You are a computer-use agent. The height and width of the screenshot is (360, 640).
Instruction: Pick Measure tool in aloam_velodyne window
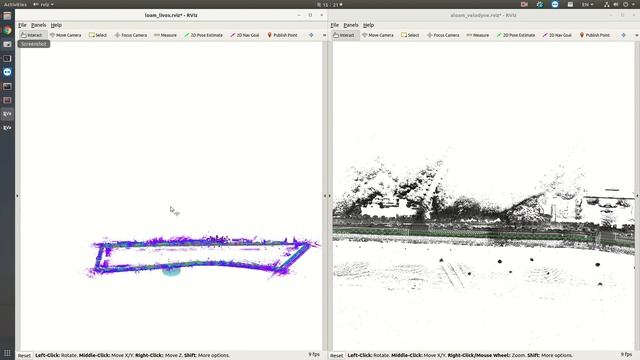coord(478,35)
